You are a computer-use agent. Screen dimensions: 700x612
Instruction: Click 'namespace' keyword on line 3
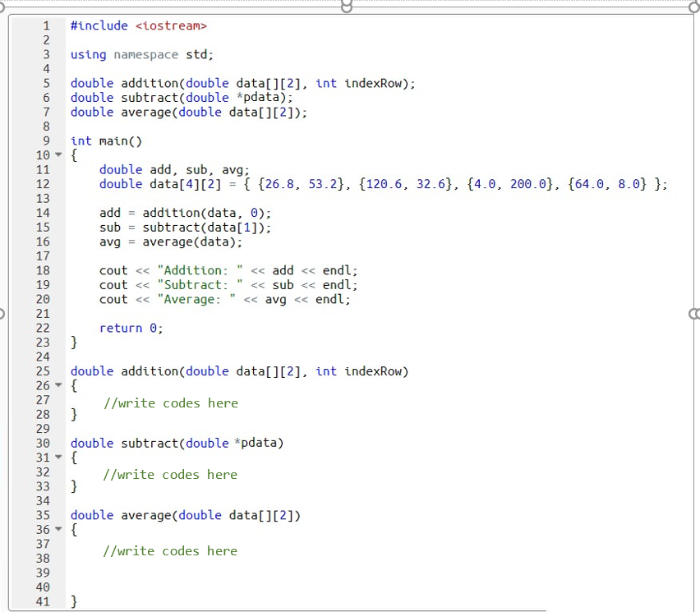coord(146,55)
